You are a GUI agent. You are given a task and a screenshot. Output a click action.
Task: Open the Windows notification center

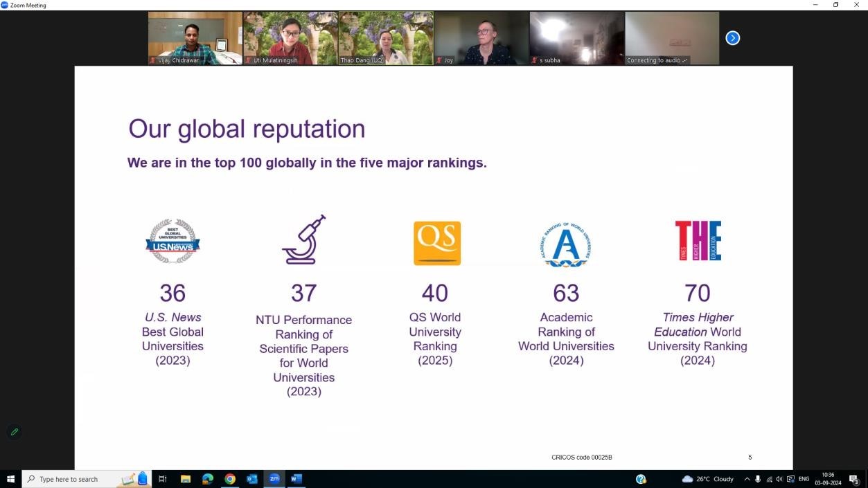[x=854, y=479]
